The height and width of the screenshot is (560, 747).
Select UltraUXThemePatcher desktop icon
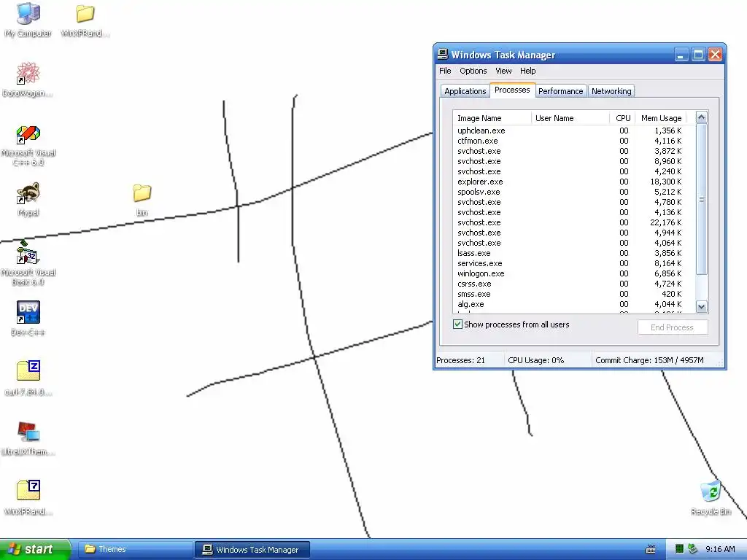28,438
